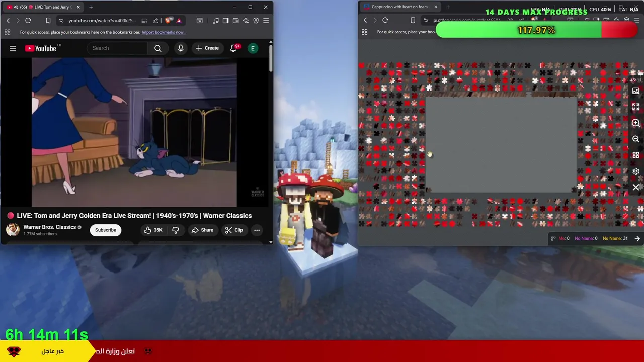Bookmark the YouTube page
644x362 pixels.
click(48, 21)
